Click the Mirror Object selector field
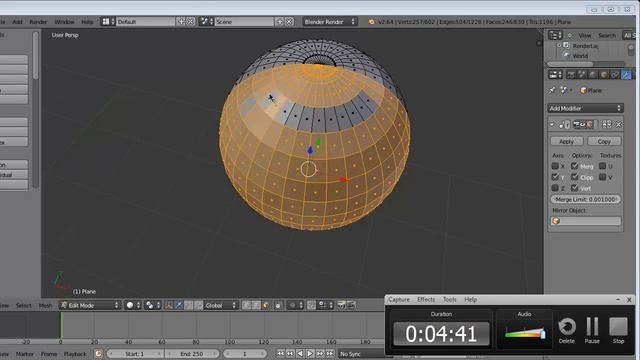This screenshot has height=360, width=640. [586, 221]
